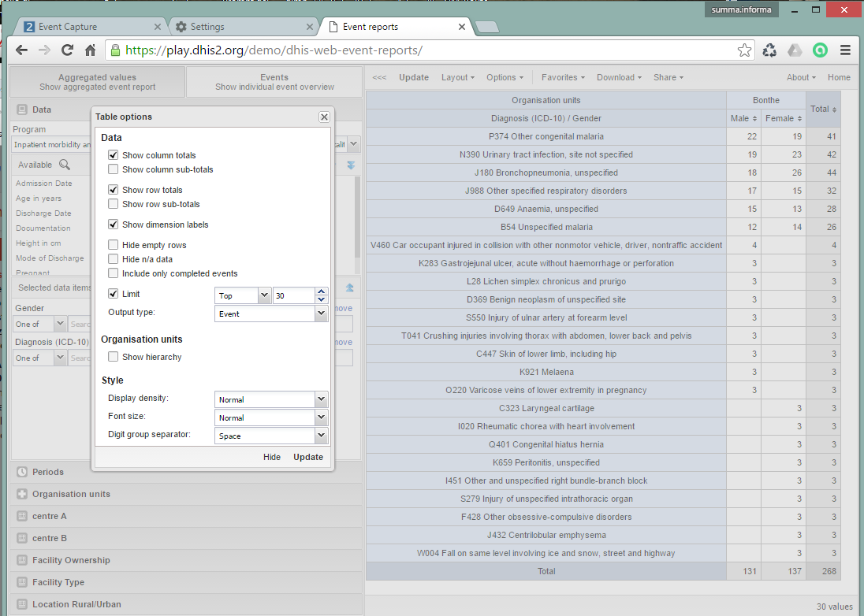The image size is (864, 616).
Task: Open the Favorites menu
Action: (563, 77)
